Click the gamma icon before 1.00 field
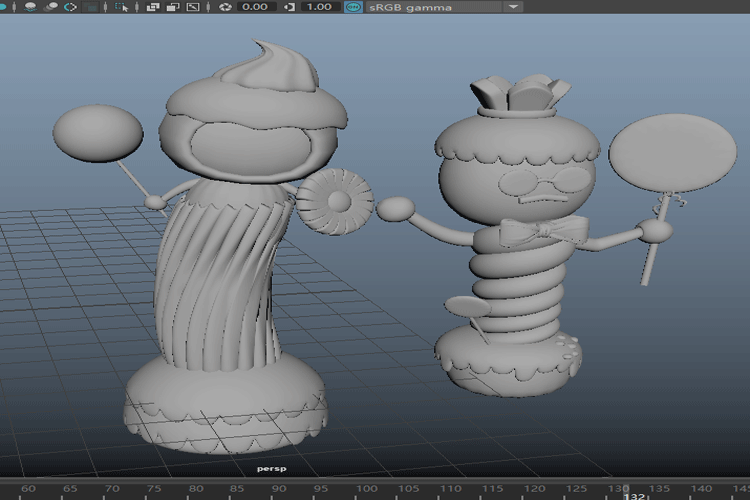This screenshot has width=750, height=500. coord(290,6)
